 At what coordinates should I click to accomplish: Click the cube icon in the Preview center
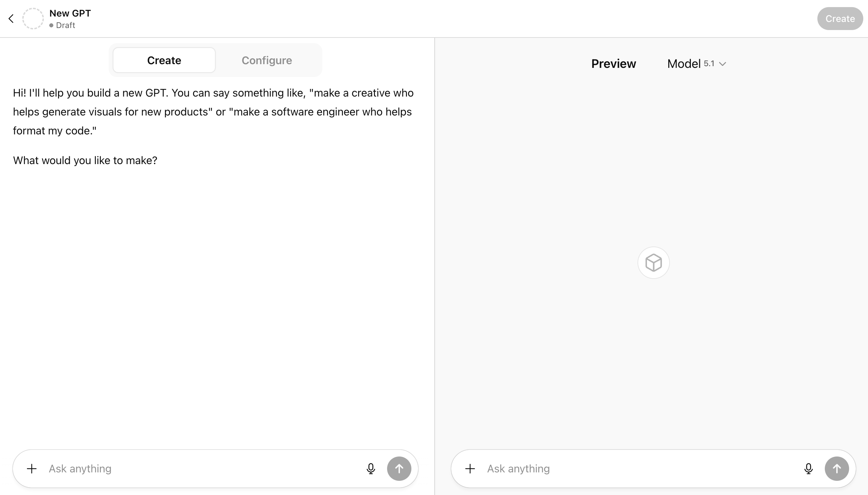653,262
